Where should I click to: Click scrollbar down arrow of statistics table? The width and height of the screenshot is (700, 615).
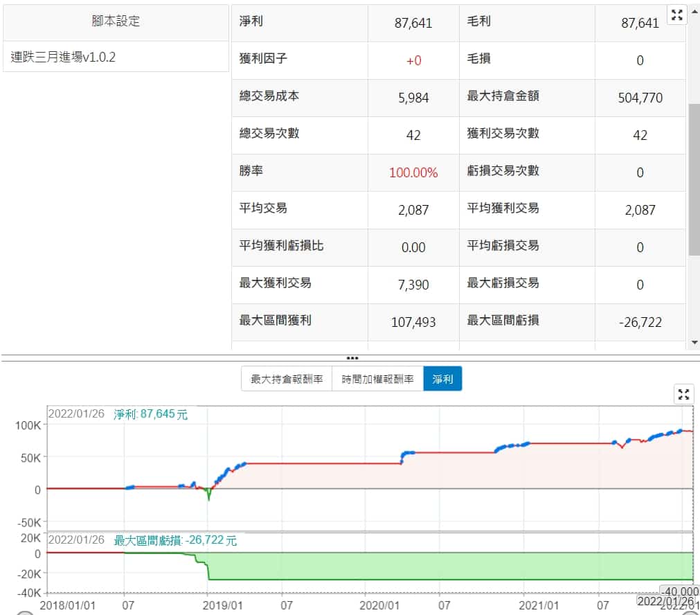coord(694,342)
